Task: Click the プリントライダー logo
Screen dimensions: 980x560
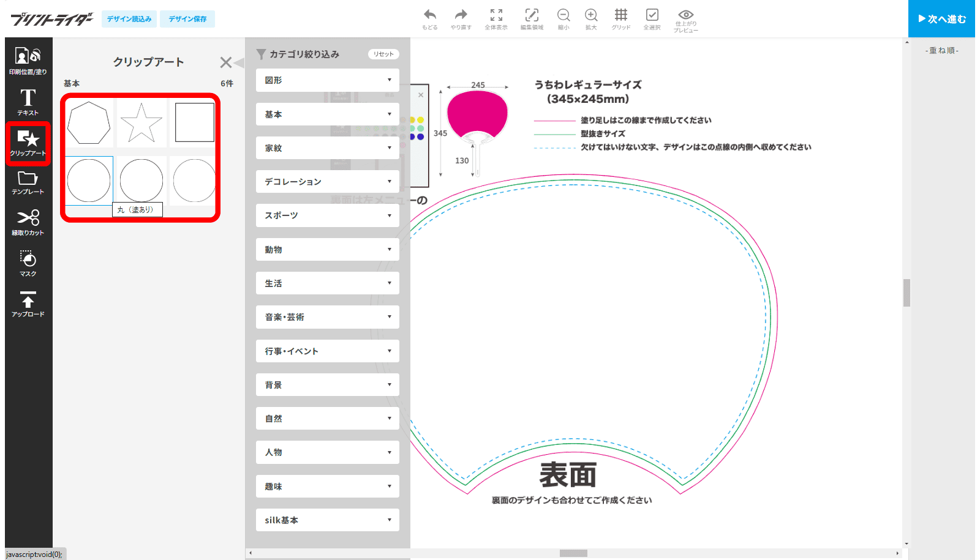Action: click(x=51, y=19)
